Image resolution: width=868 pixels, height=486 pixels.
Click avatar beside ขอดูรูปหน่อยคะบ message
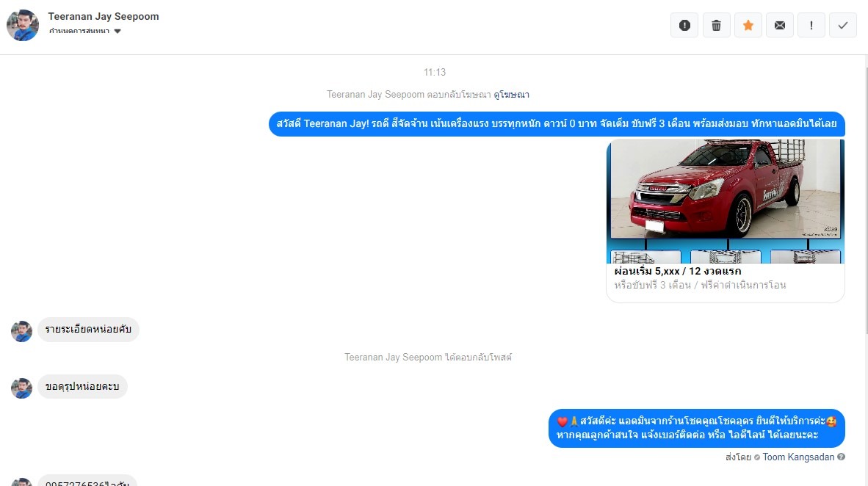[x=21, y=388]
